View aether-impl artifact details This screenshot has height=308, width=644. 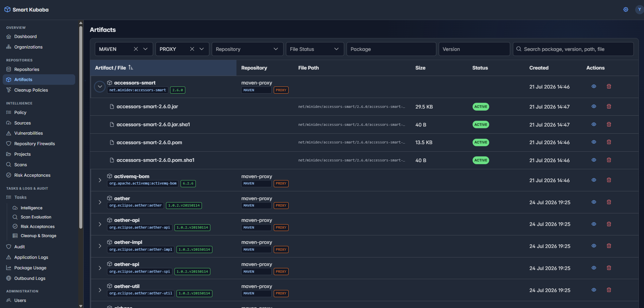coord(594,246)
